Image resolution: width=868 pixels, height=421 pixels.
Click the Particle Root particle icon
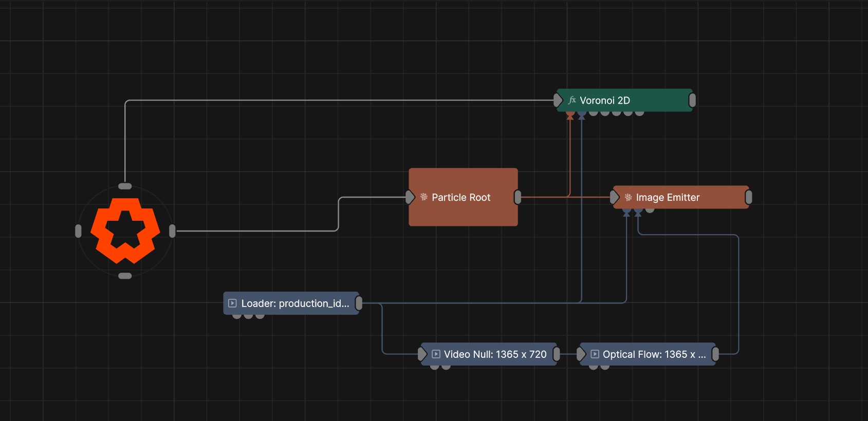424,197
